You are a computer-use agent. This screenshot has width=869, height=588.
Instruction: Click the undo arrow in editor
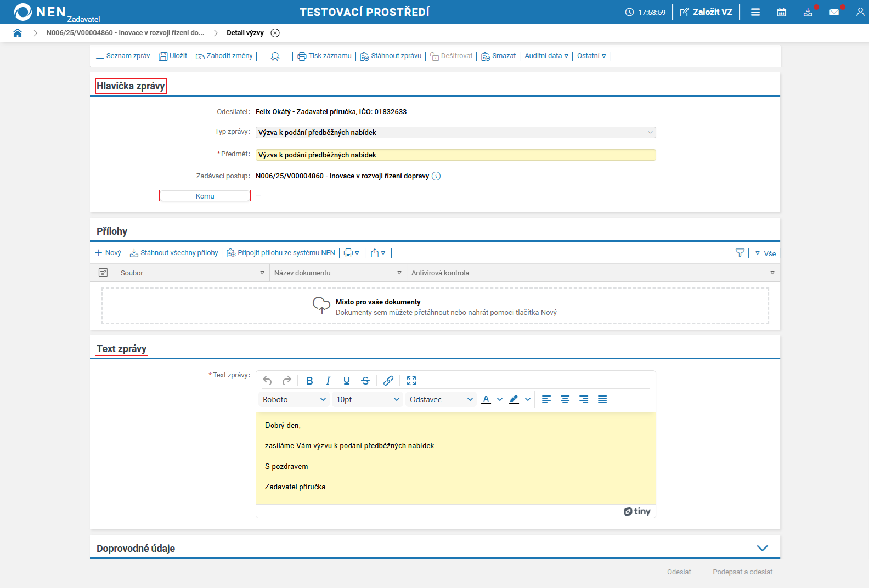267,381
